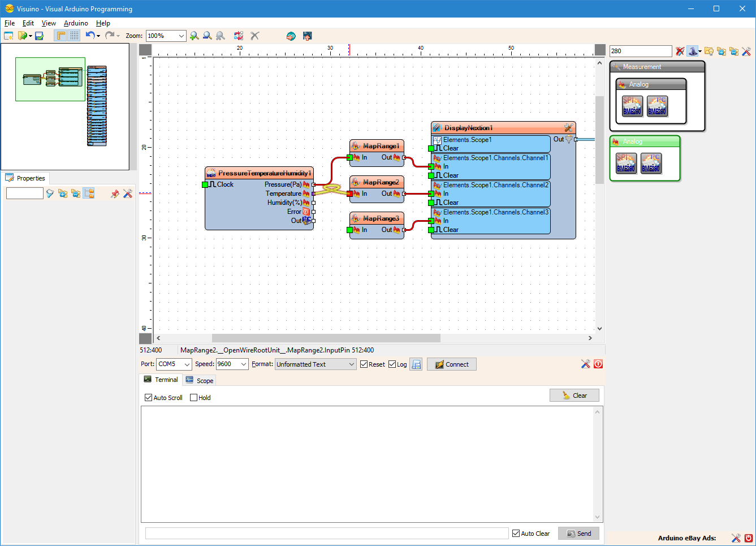Click the New project toolbar icon
Viewport: 756px width, 546px height.
[8, 36]
